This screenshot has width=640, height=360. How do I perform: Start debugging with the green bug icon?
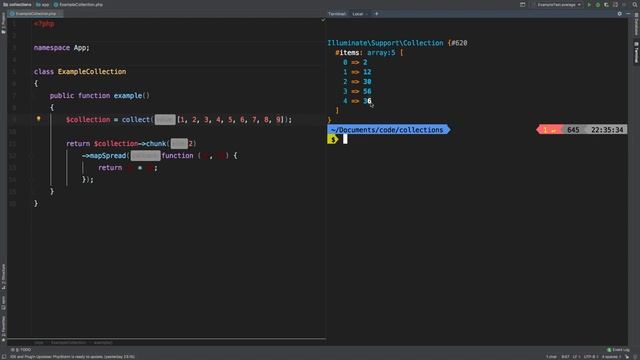point(598,5)
